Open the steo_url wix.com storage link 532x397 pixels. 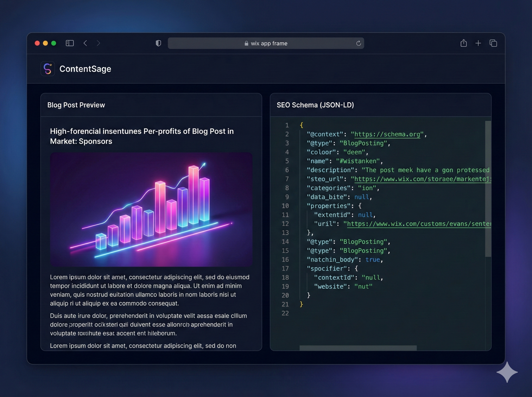point(422,179)
